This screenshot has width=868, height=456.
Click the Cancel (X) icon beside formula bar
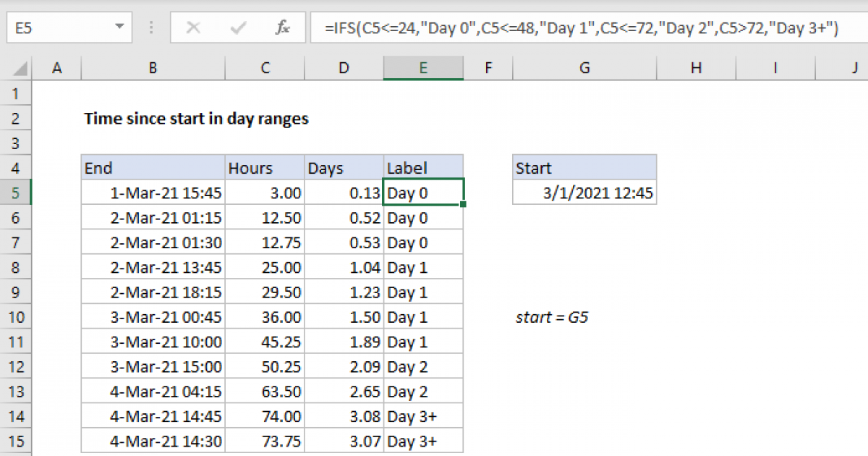pyautogui.click(x=194, y=28)
